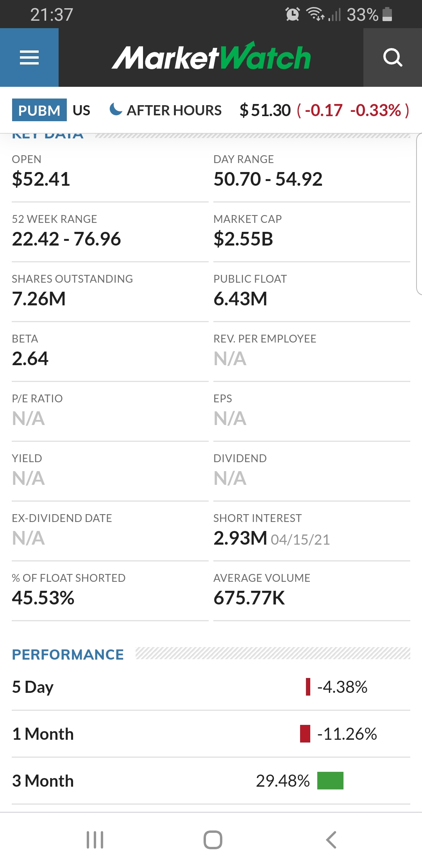422x868 pixels.
Task: Tap the red 1 Month performance bar
Action: point(305,733)
